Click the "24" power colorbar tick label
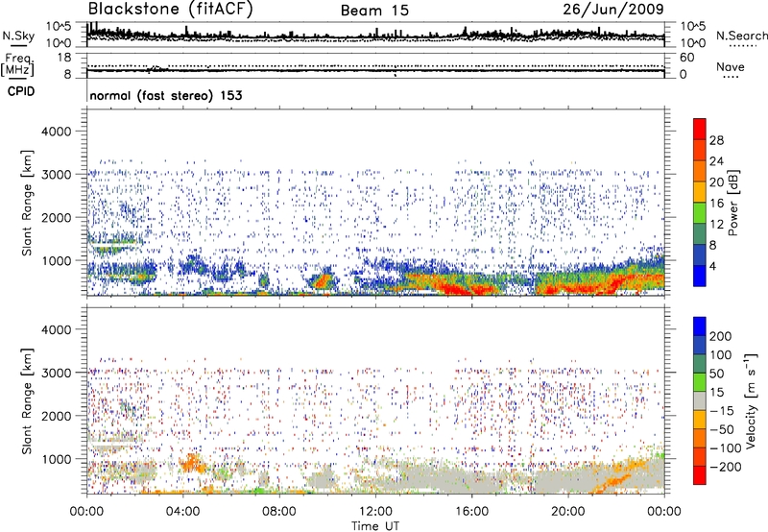This screenshot has width=768, height=532. 716,161
